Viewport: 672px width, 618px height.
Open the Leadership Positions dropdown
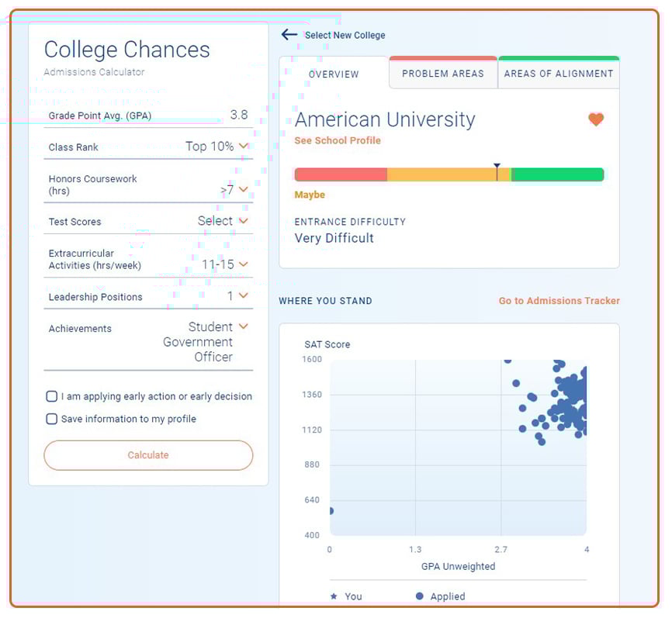coord(244,296)
